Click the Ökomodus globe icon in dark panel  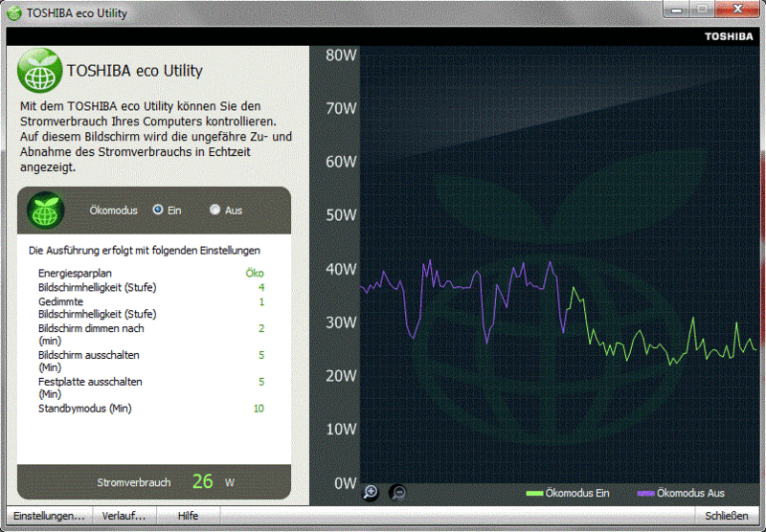click(44, 211)
